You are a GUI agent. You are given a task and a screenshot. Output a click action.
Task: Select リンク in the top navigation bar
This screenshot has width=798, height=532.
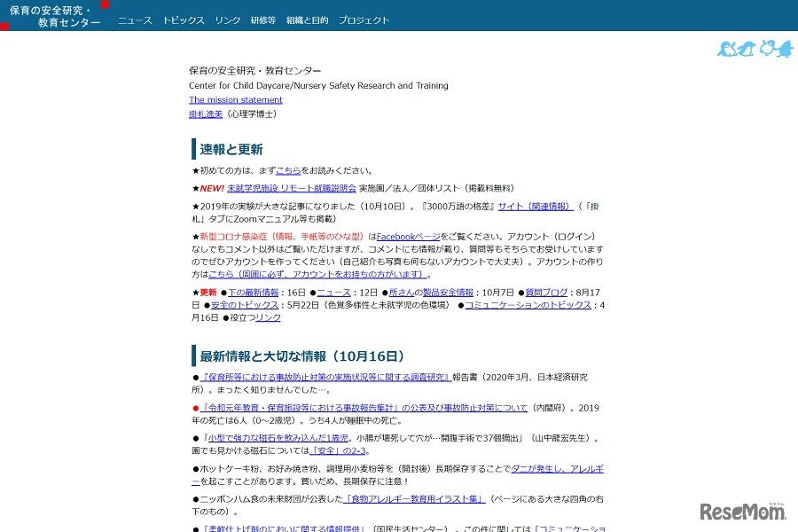click(x=227, y=20)
